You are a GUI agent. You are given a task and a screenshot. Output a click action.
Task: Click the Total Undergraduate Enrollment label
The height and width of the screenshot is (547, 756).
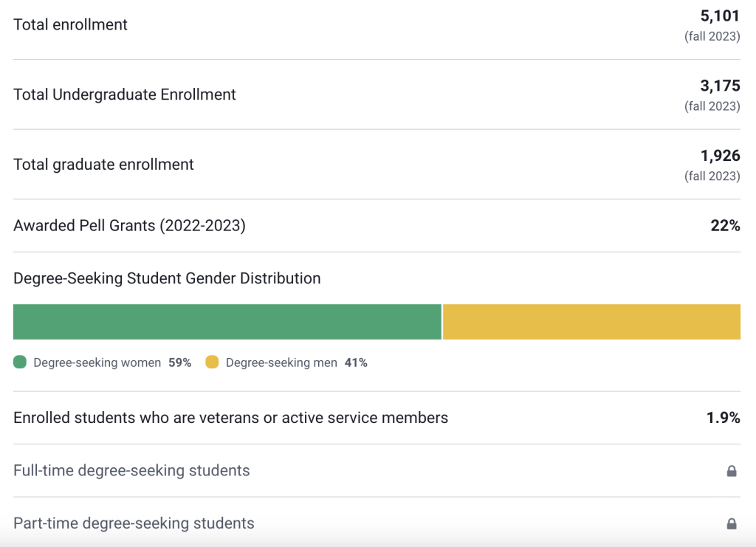(x=125, y=94)
